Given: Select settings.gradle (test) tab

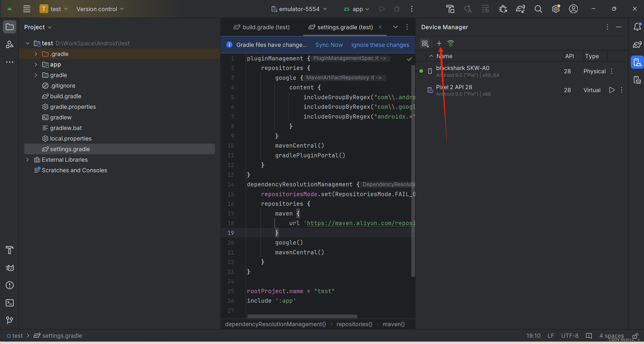Looking at the screenshot, I should [x=341, y=27].
